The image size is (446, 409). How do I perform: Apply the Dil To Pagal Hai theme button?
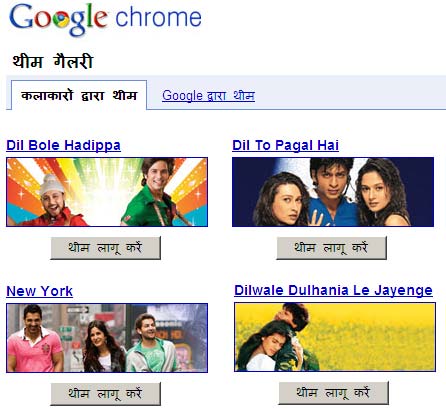point(332,248)
